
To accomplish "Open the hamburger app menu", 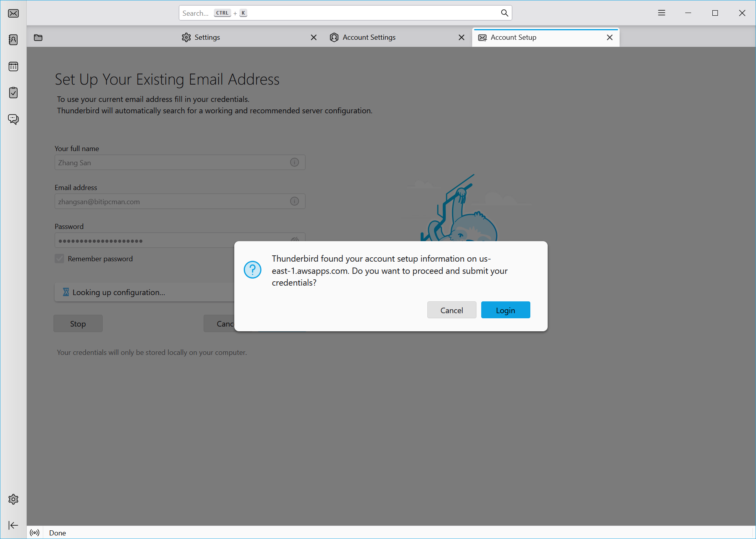I will click(x=662, y=13).
